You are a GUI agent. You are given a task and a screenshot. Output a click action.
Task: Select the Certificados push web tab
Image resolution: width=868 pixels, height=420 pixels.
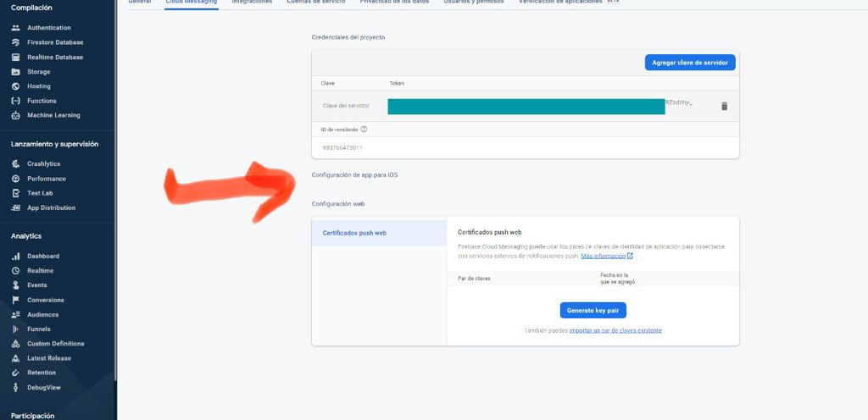point(354,233)
